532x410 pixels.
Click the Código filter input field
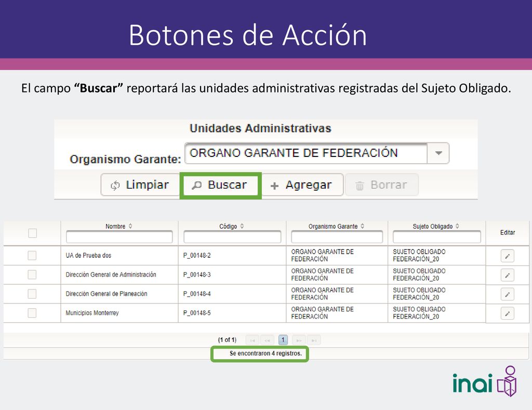pos(232,236)
